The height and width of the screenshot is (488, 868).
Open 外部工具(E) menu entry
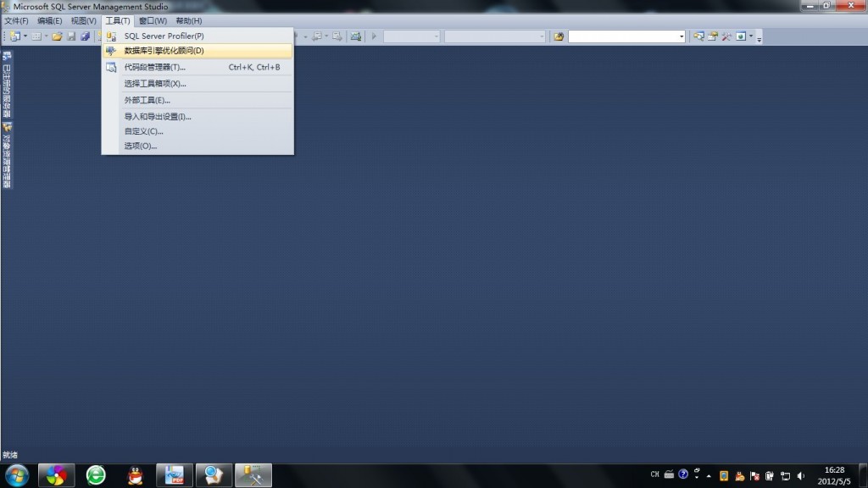click(x=198, y=100)
